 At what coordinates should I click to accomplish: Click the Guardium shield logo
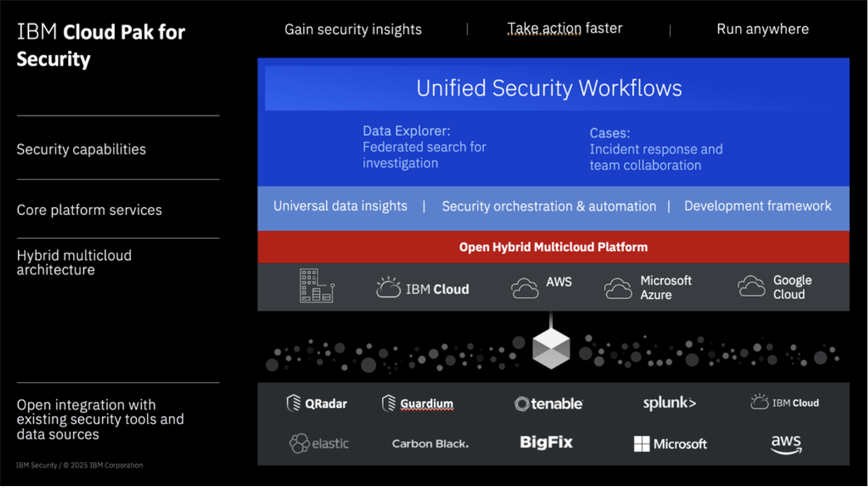(389, 403)
